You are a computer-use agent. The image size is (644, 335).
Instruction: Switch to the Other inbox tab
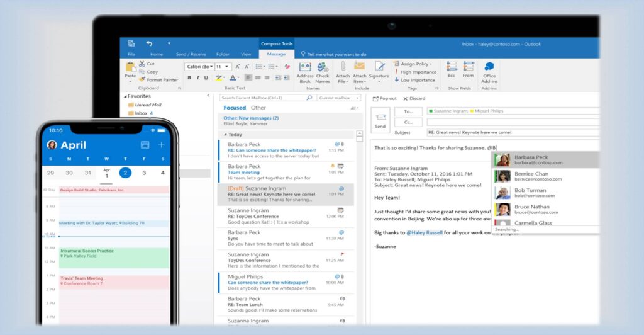tap(258, 108)
